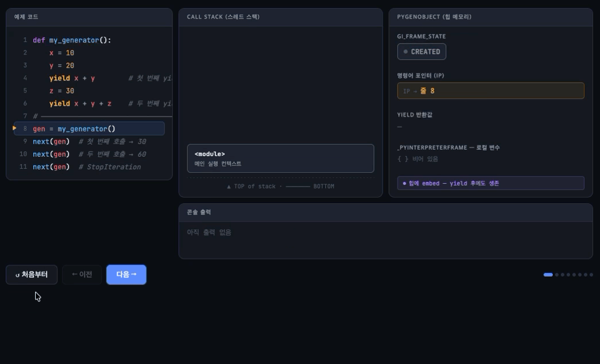Click the yellow execution arrow beside line 8

coord(14,129)
